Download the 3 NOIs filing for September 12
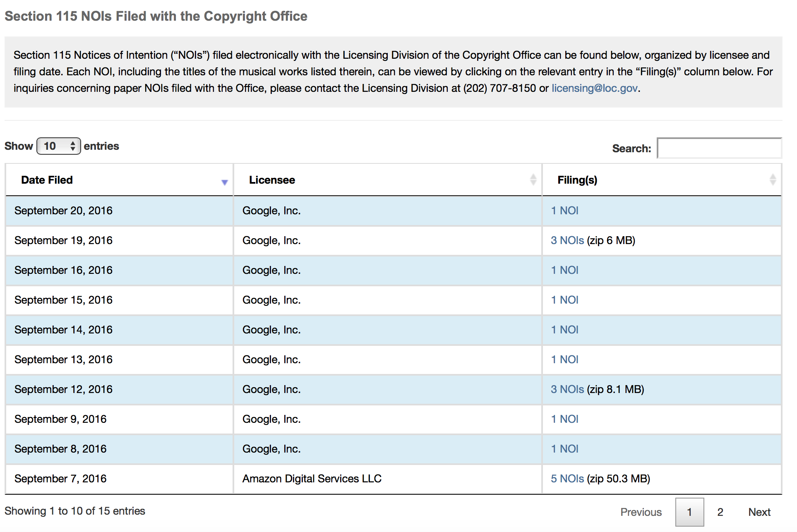Viewport: 797px width, 532px height. pyautogui.click(x=567, y=389)
